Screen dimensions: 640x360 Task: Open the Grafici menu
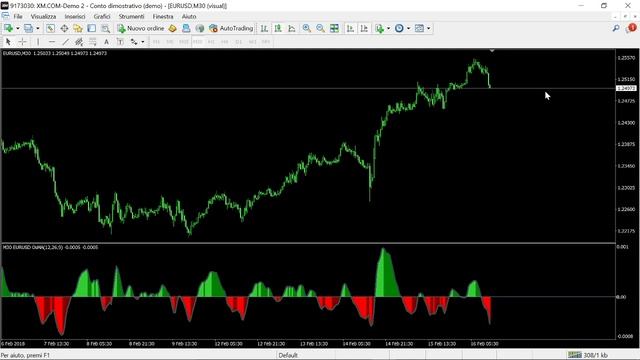click(102, 16)
